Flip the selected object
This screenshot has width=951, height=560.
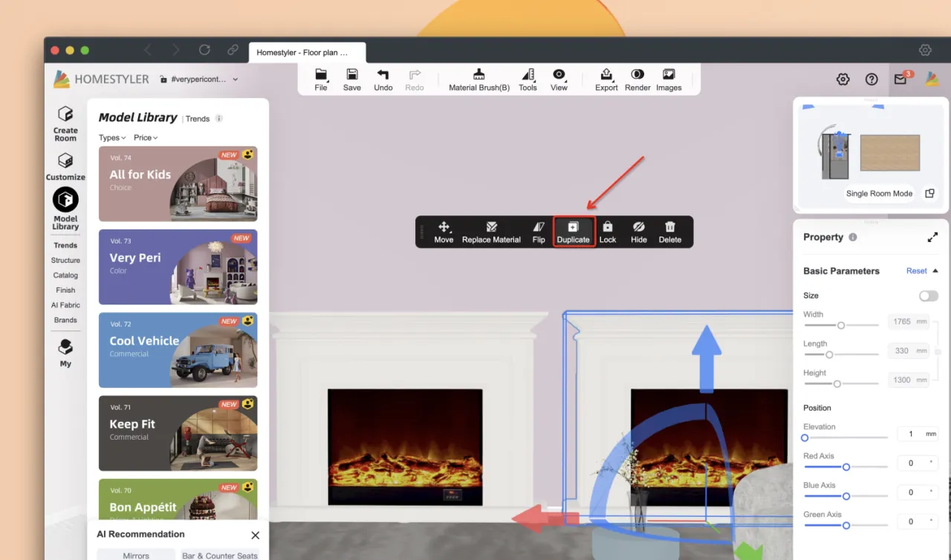point(539,232)
